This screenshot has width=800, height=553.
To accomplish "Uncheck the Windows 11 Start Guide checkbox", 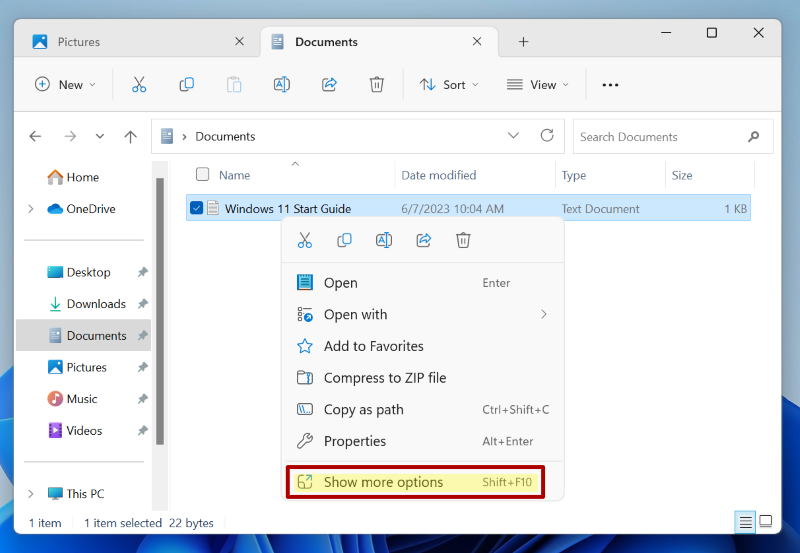I will click(196, 208).
